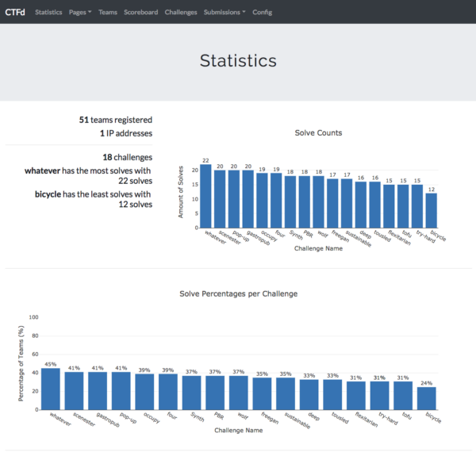Click the sustainable bar in percentages chart
Screen dimensions: 476x460
coord(286,394)
